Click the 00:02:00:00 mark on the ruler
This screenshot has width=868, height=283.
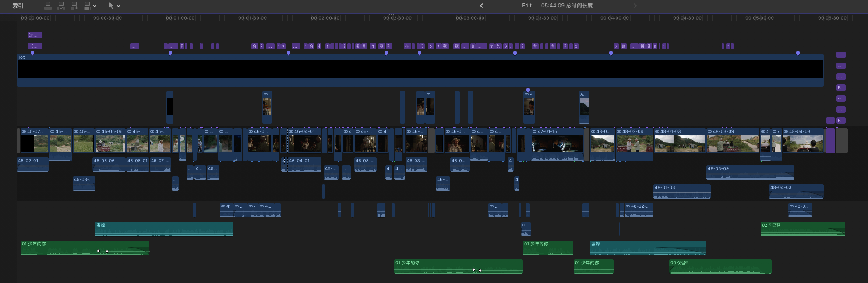coord(325,18)
